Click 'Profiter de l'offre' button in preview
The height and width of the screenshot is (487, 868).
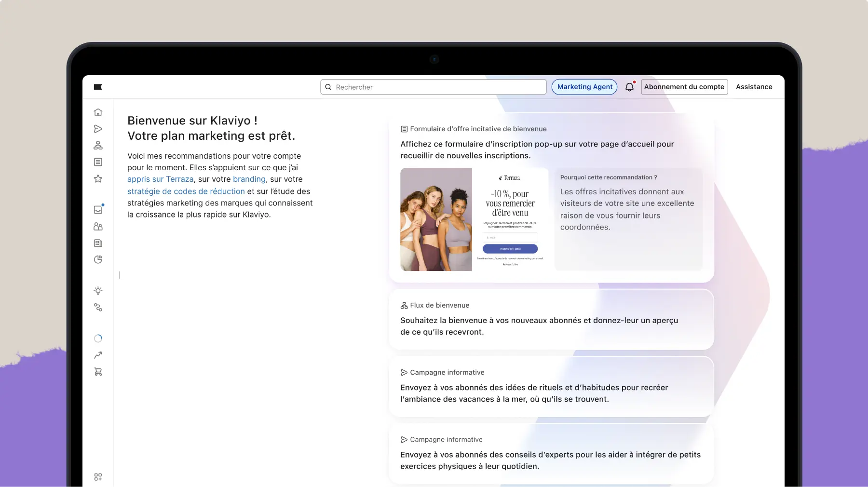510,249
